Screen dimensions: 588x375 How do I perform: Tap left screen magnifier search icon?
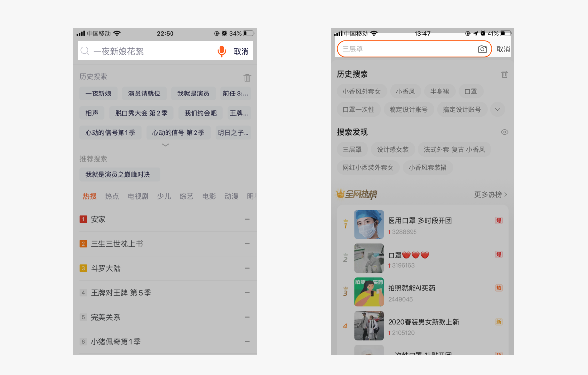[x=85, y=51]
